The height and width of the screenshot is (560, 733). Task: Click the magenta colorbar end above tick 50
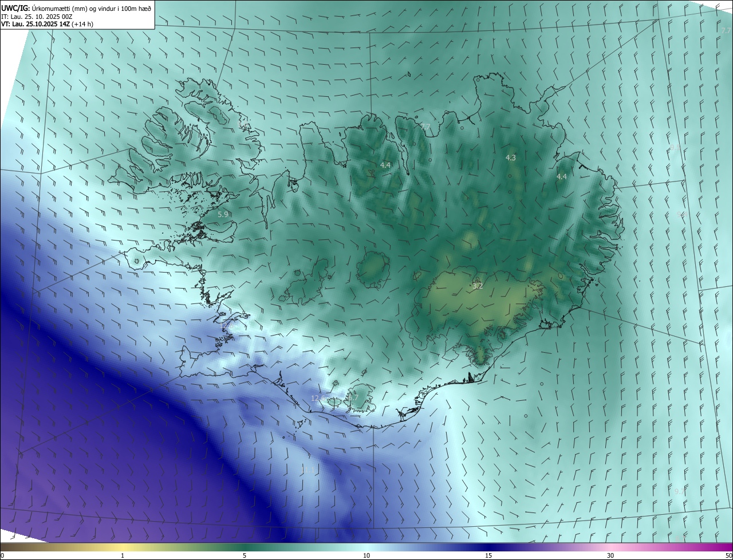pyautogui.click(x=724, y=547)
